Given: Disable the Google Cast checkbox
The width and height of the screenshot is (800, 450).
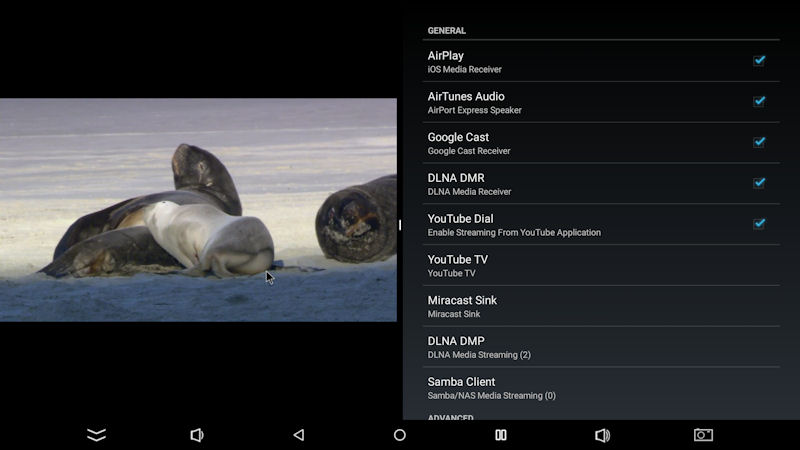Looking at the screenshot, I should point(759,142).
